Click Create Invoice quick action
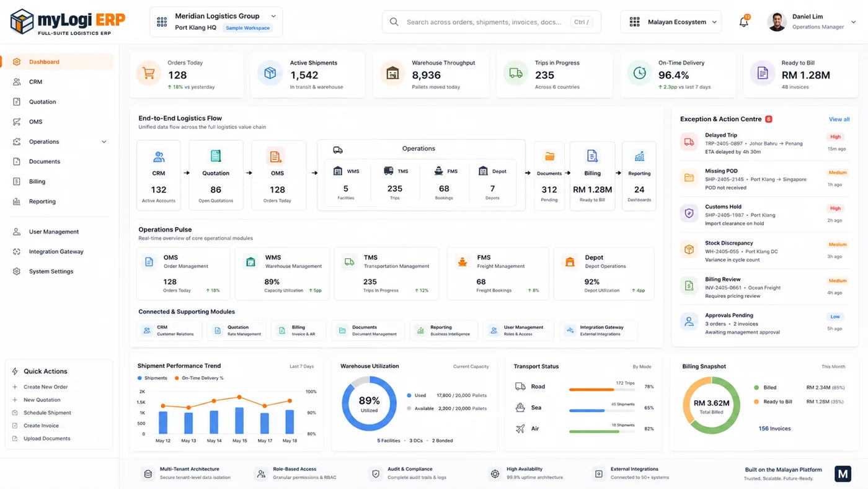Screen dimensions: 868x489 41,426
